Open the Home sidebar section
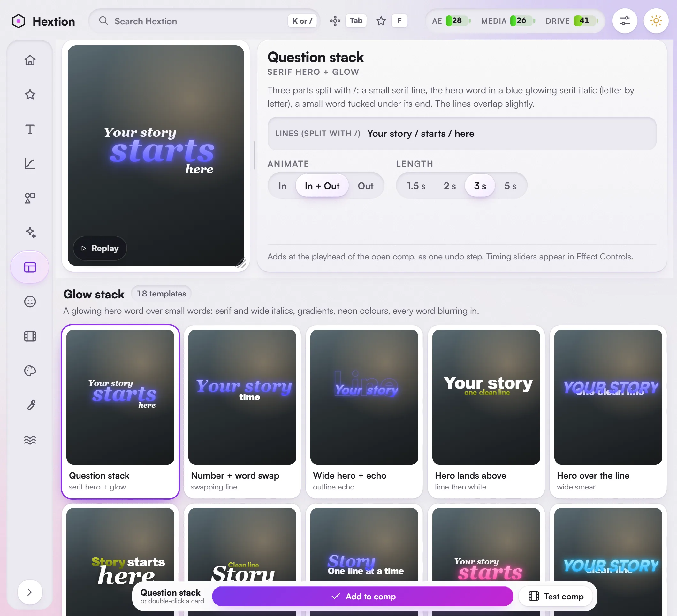Viewport: 677px width, 616px height. (30, 60)
